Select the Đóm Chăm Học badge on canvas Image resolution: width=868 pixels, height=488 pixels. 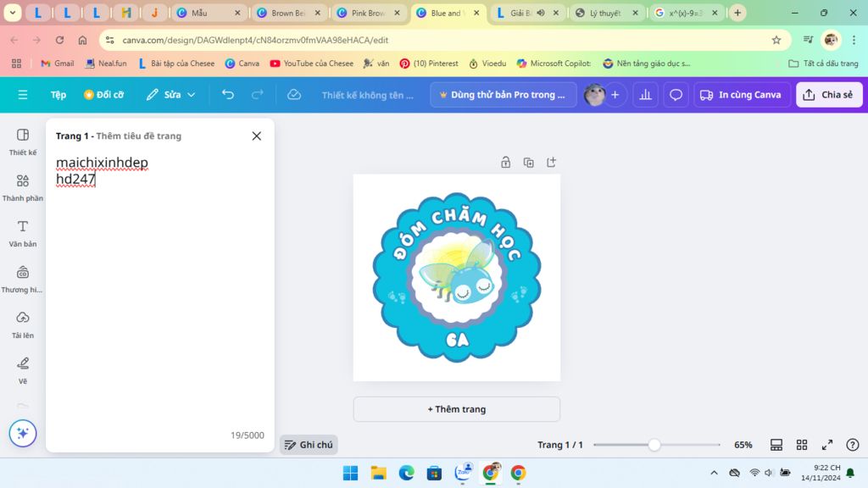point(457,277)
